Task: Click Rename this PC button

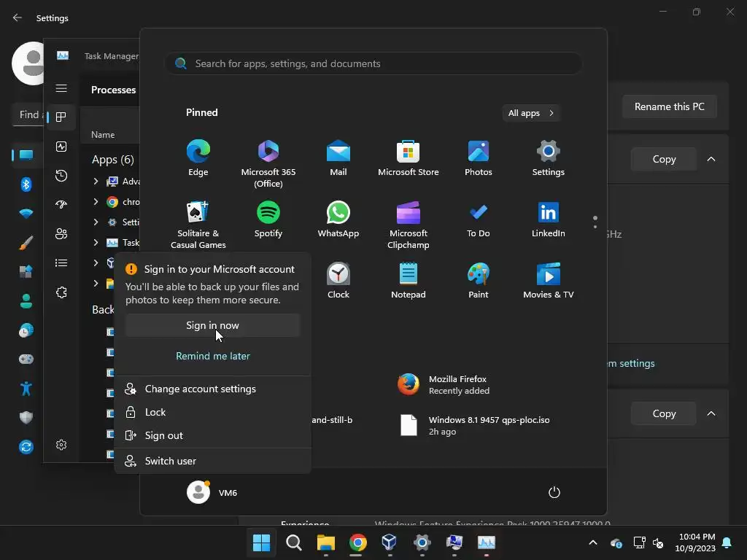Action: (x=670, y=106)
